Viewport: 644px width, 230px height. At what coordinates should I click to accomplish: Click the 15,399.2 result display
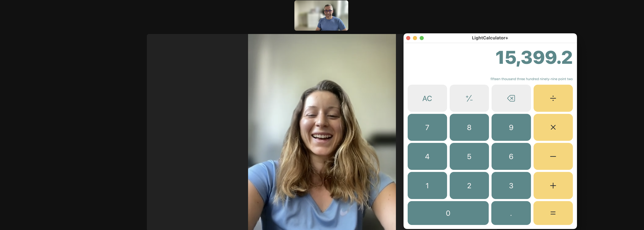point(534,58)
